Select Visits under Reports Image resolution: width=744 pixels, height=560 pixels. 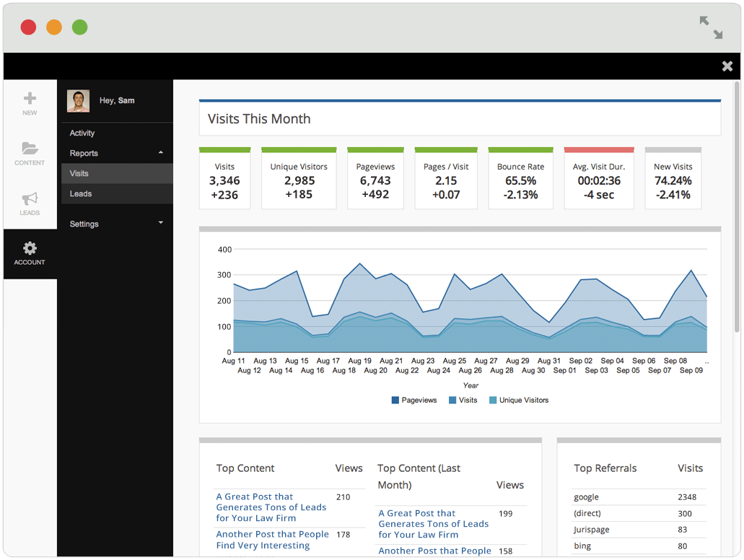pyautogui.click(x=117, y=174)
